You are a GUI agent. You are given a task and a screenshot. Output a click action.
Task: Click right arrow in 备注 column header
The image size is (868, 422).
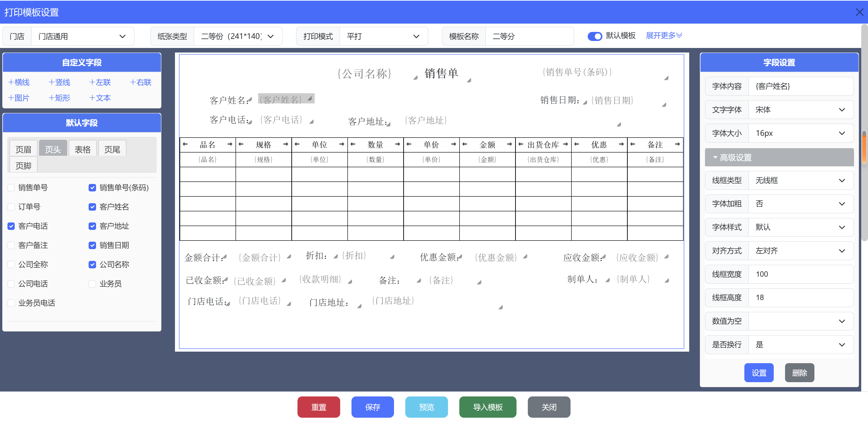point(677,144)
